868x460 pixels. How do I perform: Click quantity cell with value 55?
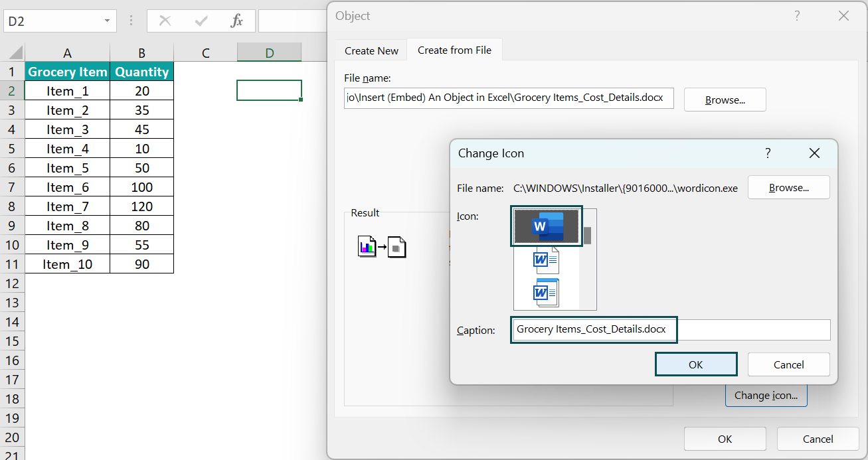point(141,245)
